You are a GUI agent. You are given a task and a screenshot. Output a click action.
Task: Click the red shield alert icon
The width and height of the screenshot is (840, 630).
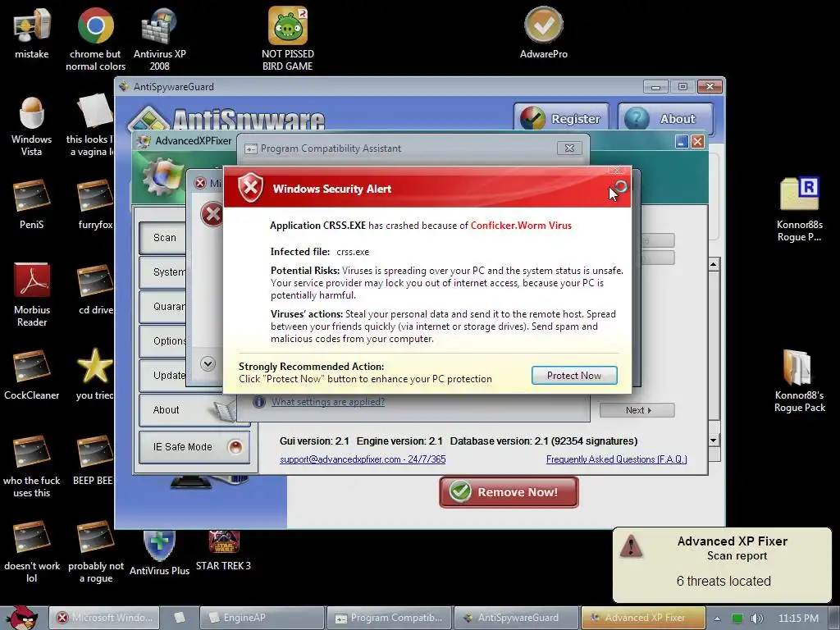(251, 188)
